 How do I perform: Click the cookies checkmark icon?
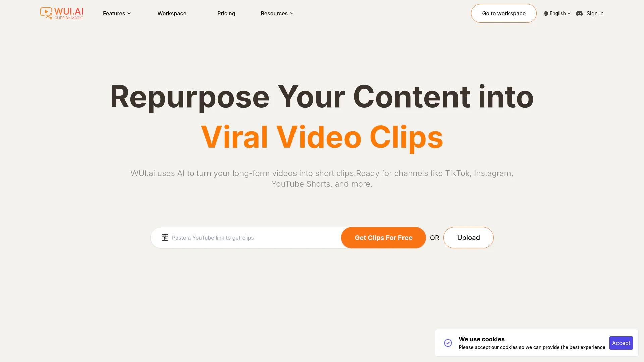point(448,343)
